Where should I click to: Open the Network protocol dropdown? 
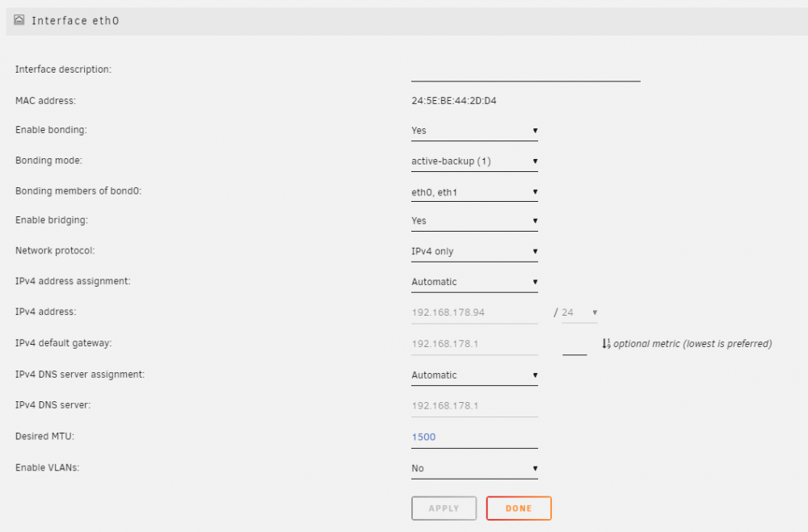pos(474,251)
